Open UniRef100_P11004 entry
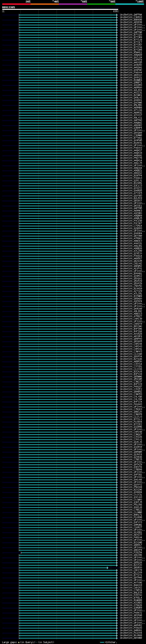This screenshot has width=146, height=644. [x=131, y=633]
